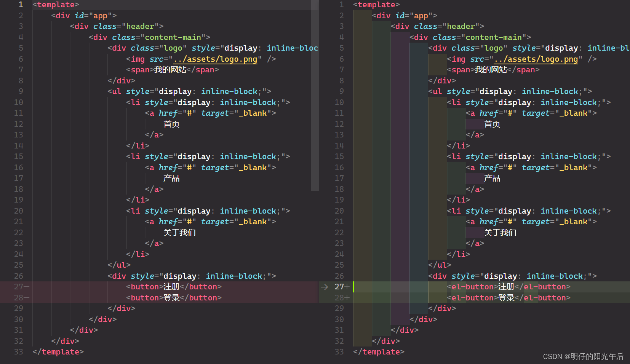The height and width of the screenshot is (364, 630).
Task: Click line number 28+ in the right gutter
Action: tap(342, 298)
